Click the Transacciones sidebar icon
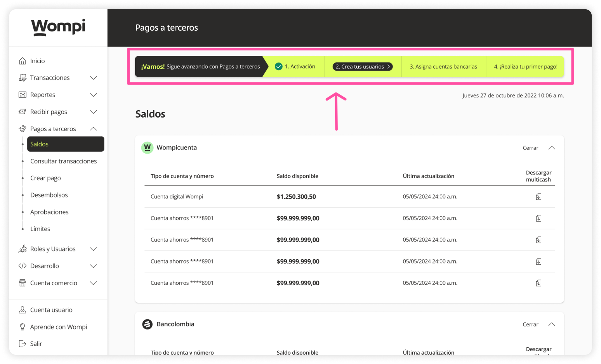The image size is (601, 364). coord(23,78)
